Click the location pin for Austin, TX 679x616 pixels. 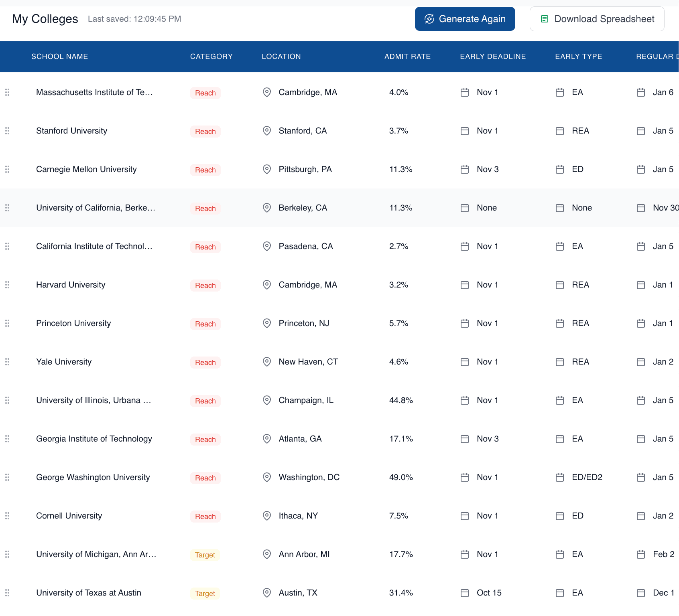click(266, 593)
